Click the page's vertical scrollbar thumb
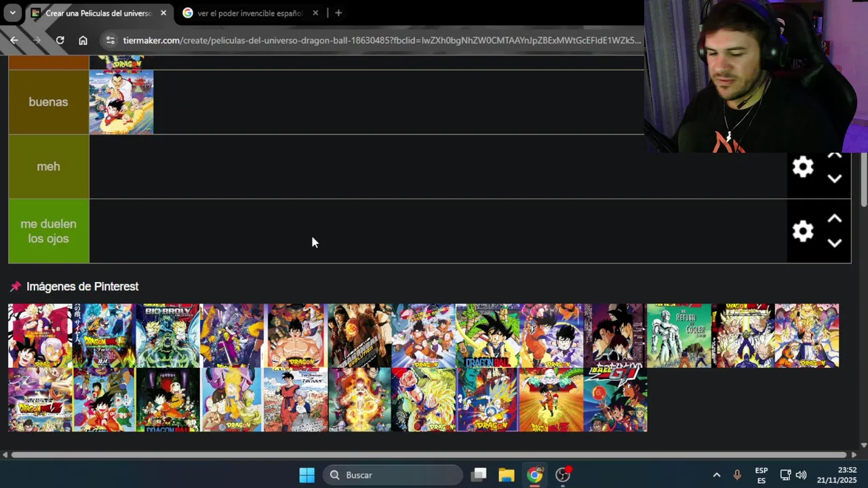Viewport: 868px width, 488px height. point(863,180)
